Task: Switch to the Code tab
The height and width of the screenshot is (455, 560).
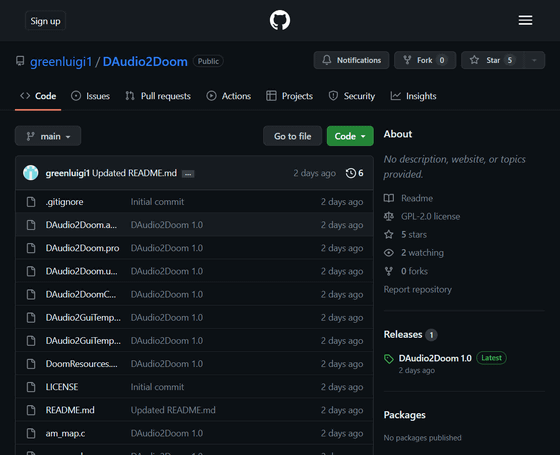Action: [x=38, y=96]
